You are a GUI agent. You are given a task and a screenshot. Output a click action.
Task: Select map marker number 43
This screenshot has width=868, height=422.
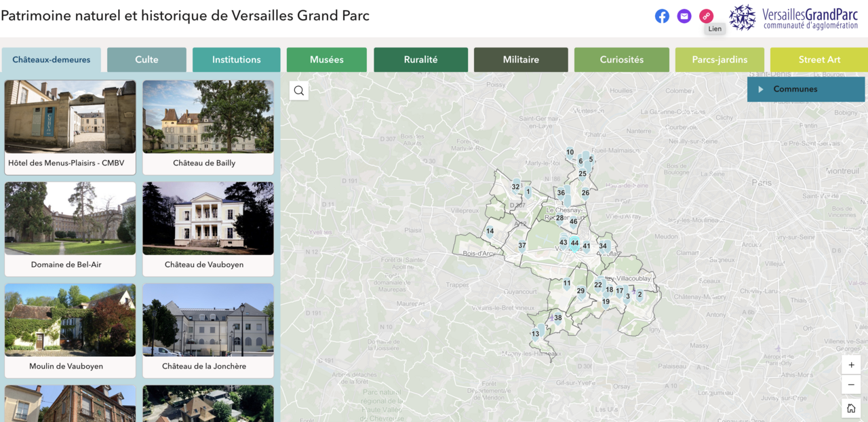(564, 243)
